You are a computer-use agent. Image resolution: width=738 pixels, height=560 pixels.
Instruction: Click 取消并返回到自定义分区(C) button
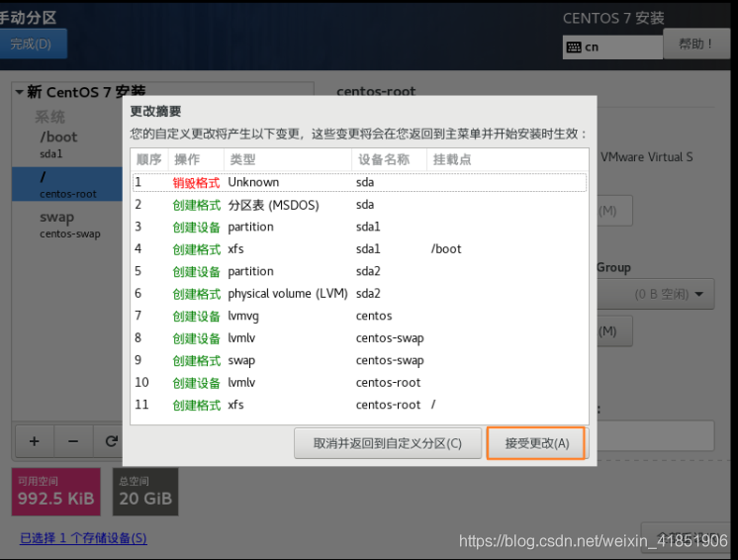pos(388,443)
